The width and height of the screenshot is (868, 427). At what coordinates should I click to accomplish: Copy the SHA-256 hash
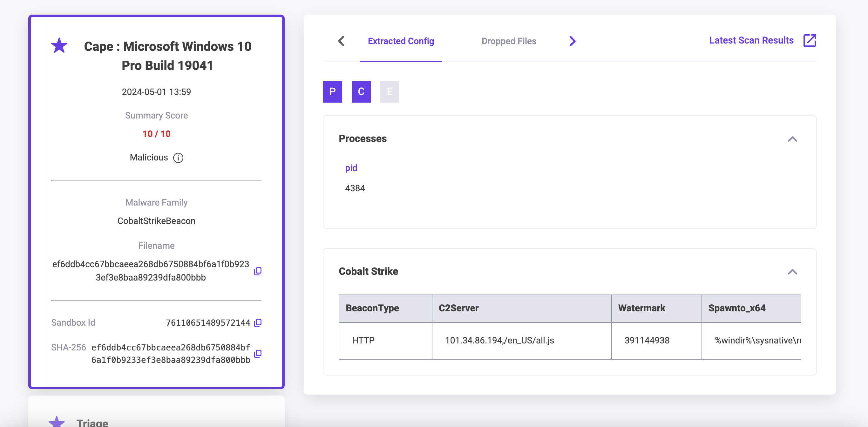coord(258,354)
